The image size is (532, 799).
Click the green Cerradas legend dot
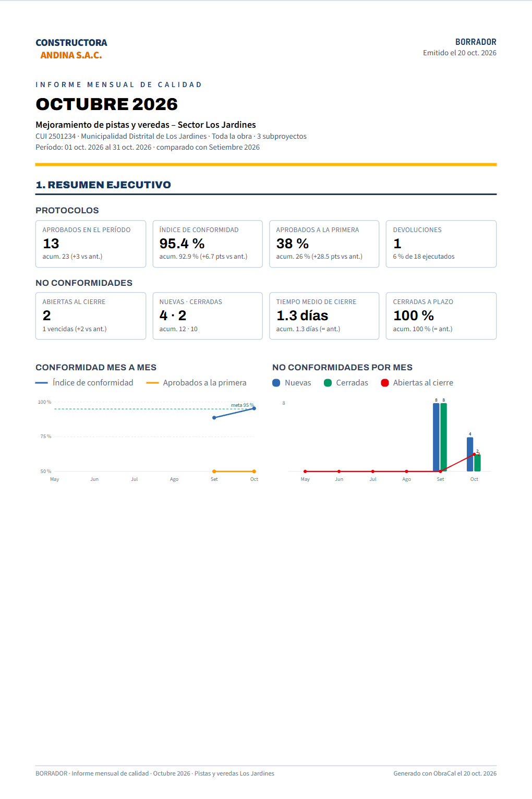[x=328, y=383]
